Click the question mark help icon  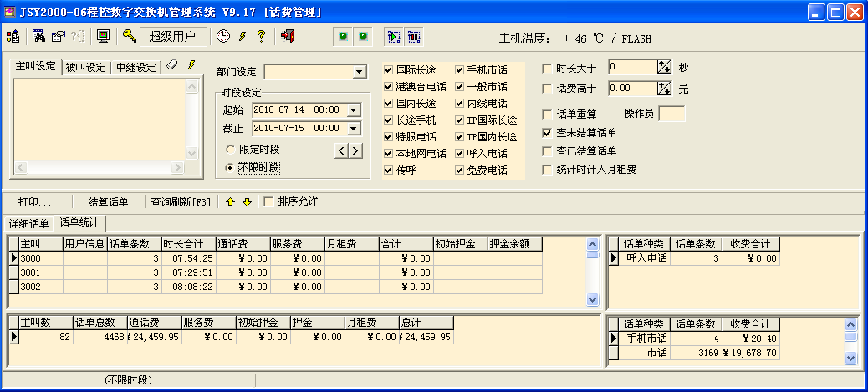pos(261,36)
